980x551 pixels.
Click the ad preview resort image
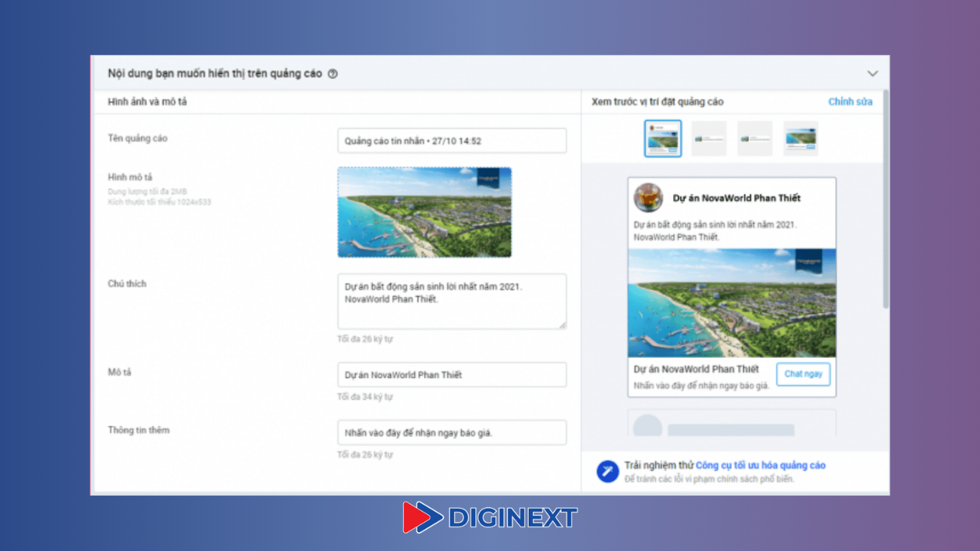732,303
